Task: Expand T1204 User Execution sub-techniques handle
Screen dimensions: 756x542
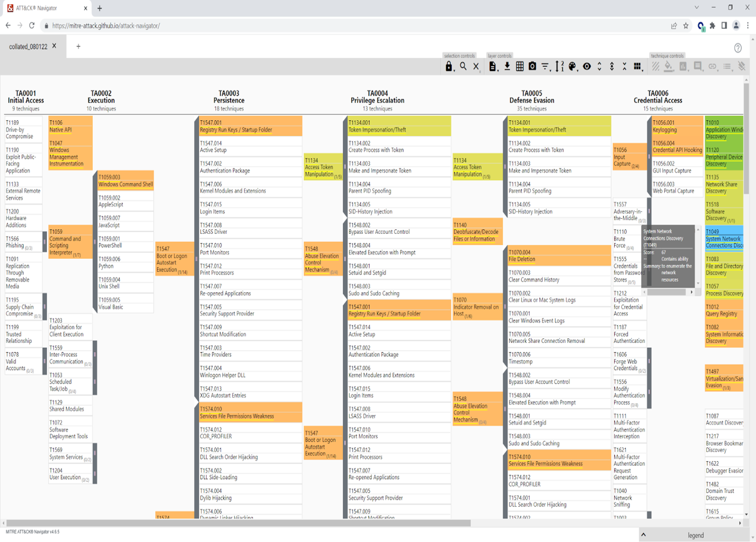Action: pos(95,474)
